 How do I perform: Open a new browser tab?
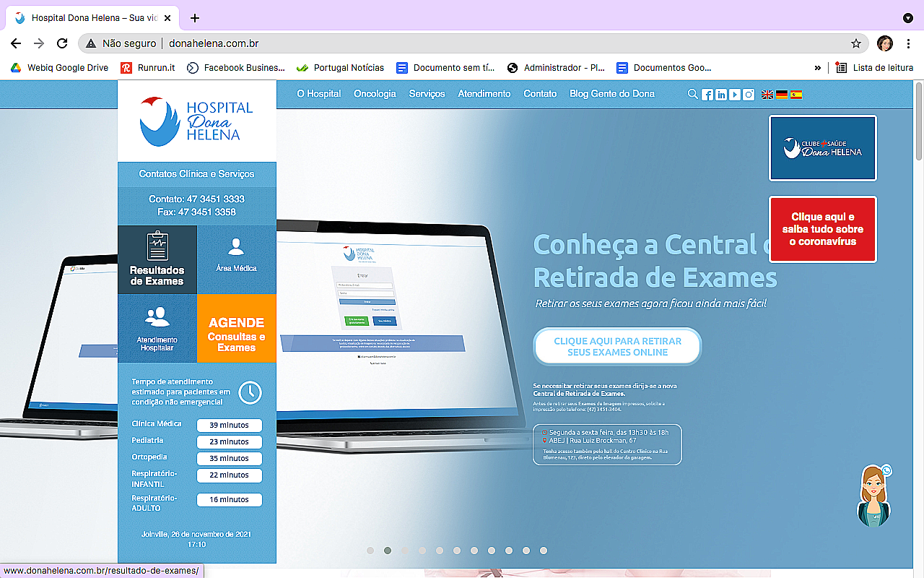pyautogui.click(x=194, y=18)
